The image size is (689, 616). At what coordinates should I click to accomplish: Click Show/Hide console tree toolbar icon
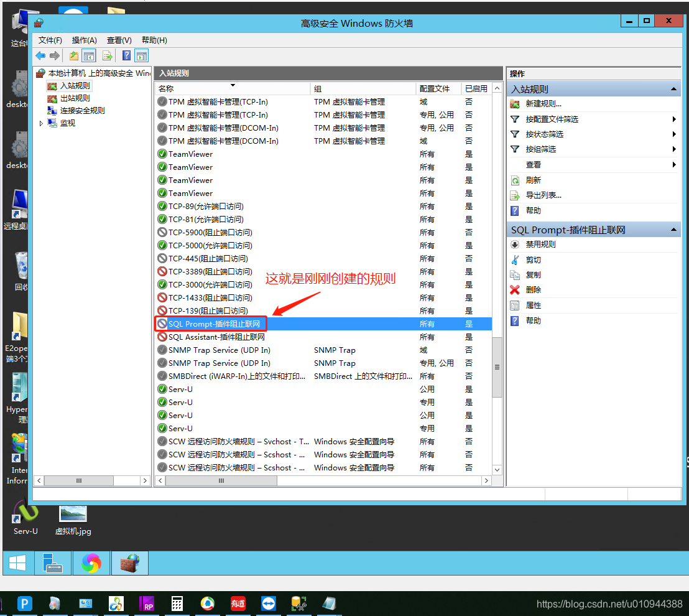coord(89,56)
